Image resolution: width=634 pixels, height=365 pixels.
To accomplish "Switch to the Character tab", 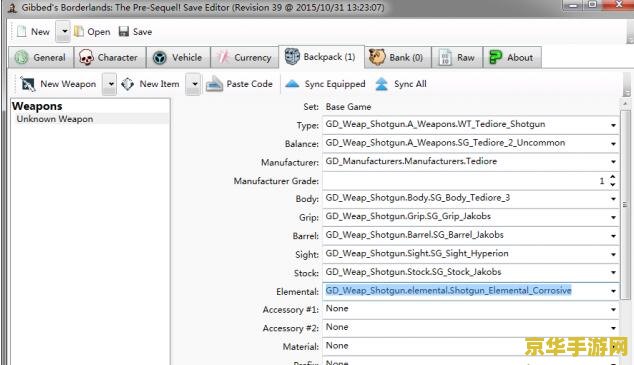I will (x=110, y=57).
